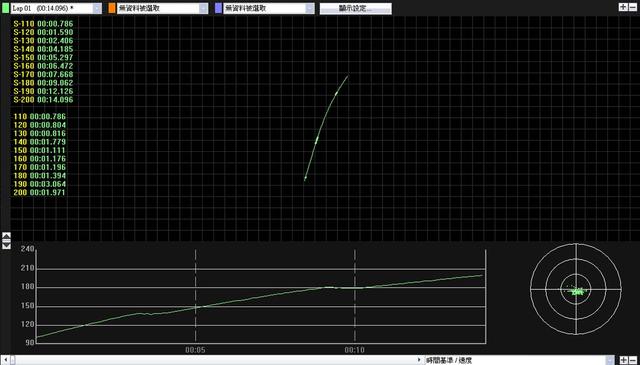Open the display settings button (顯示設定)
This screenshot has height=365, width=640.
(x=356, y=9)
